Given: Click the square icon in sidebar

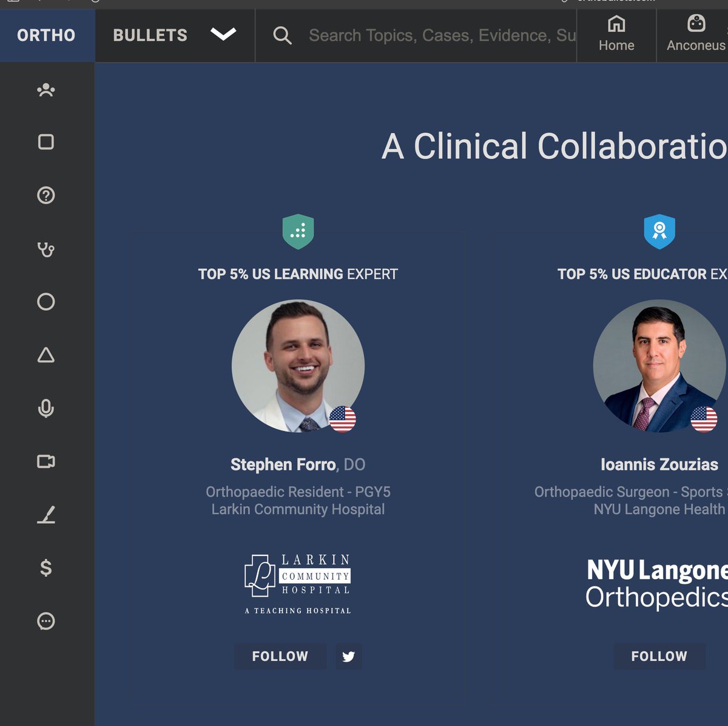Looking at the screenshot, I should point(46,142).
